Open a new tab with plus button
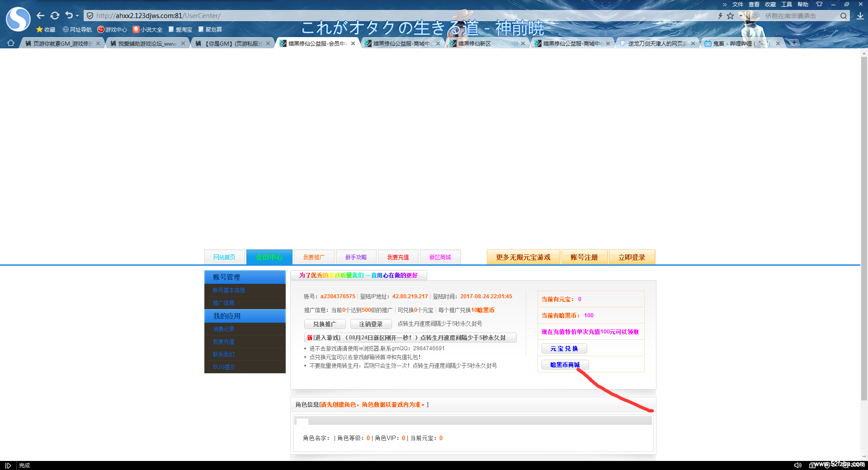This screenshot has width=868, height=470. tap(794, 43)
